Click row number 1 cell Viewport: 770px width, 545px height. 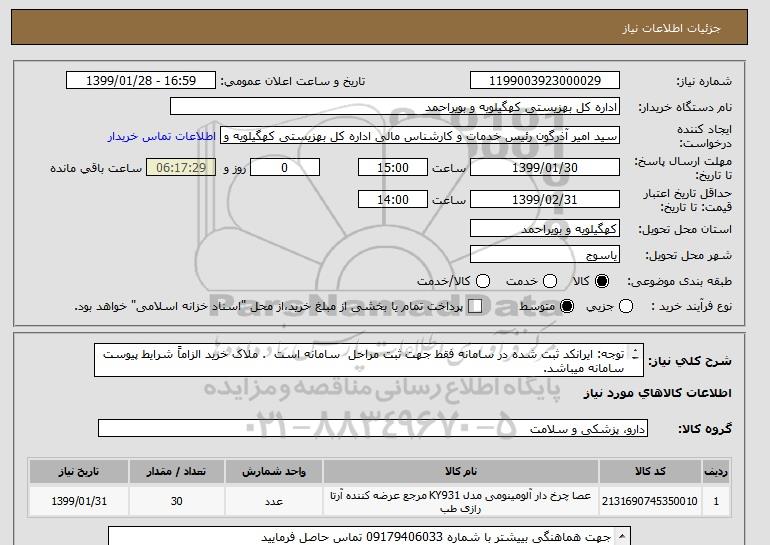(x=716, y=501)
